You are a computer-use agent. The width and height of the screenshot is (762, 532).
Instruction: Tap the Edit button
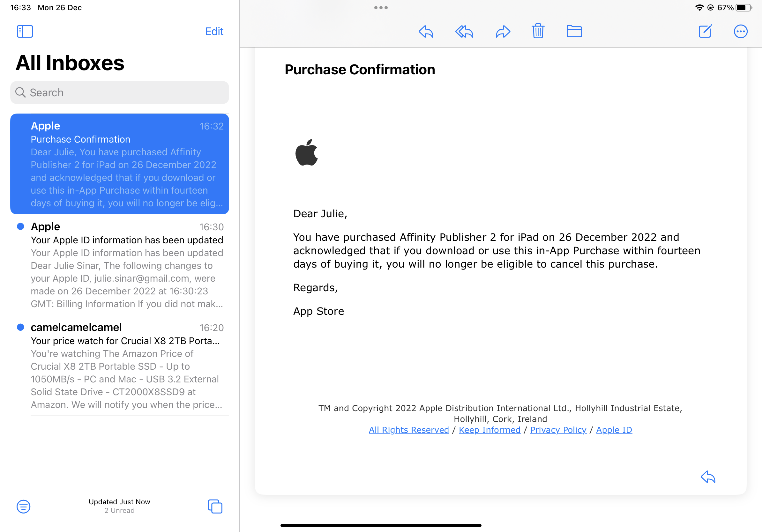214,32
